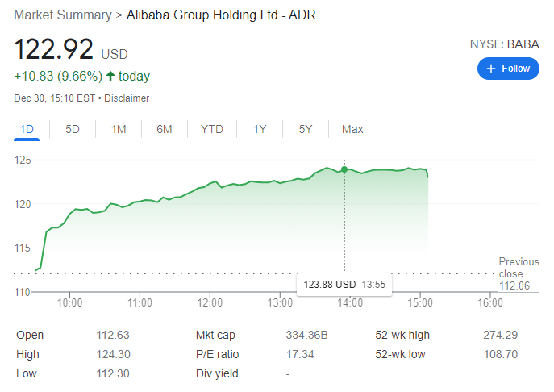Show the 1M chart range
This screenshot has height=392, width=554.
119,129
